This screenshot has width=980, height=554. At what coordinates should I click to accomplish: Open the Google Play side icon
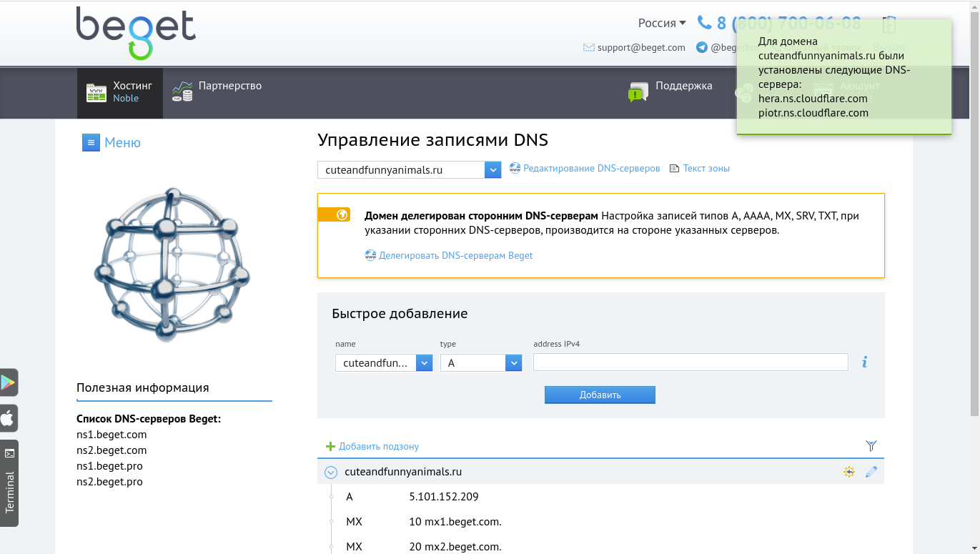(9, 382)
